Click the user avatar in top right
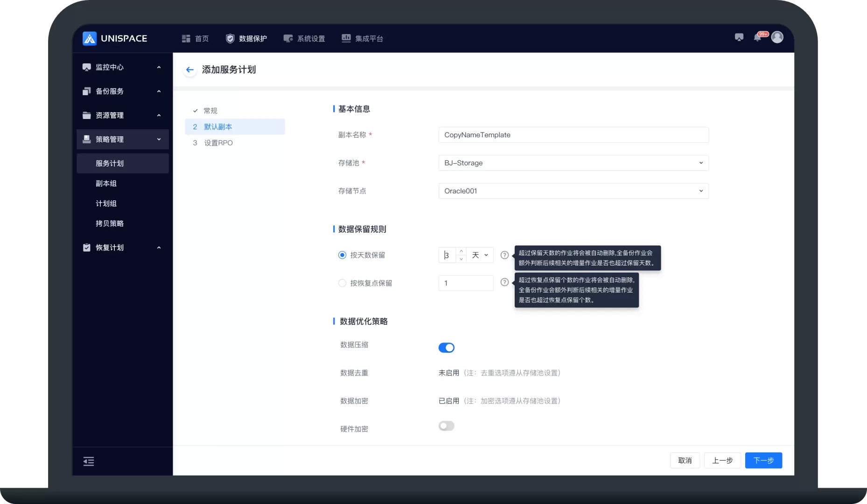 point(777,37)
